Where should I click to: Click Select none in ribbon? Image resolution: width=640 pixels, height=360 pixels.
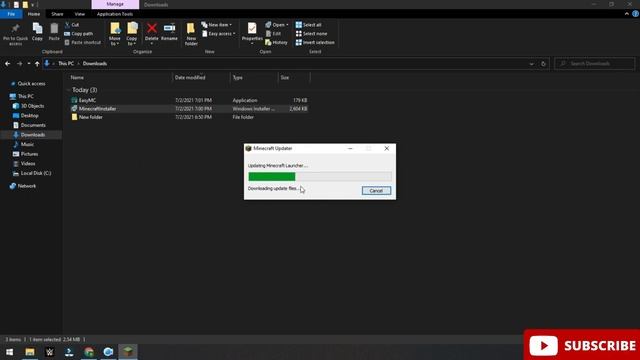coord(311,33)
